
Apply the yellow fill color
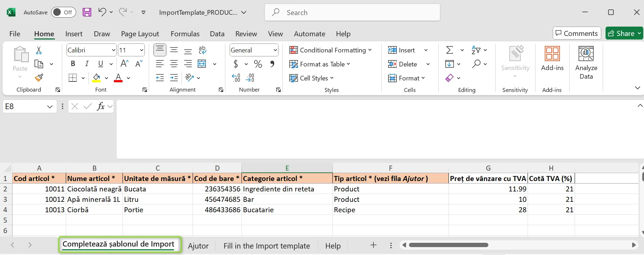tap(96, 78)
